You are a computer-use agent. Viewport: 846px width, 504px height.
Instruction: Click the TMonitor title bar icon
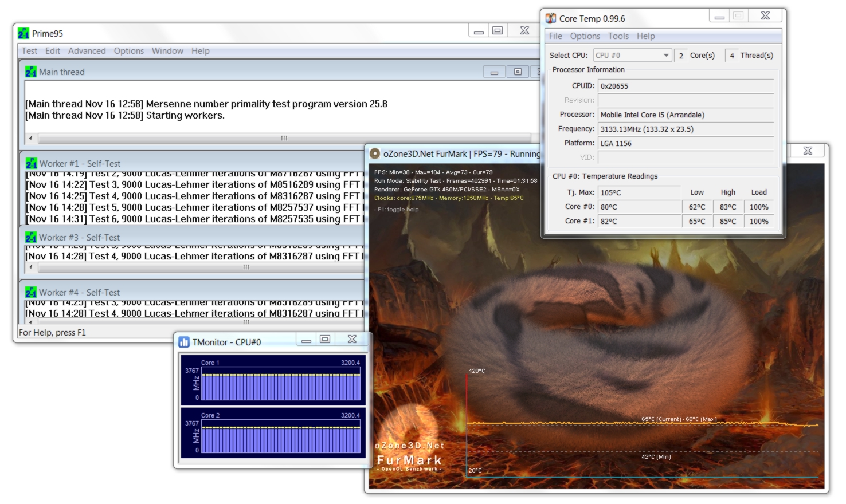tap(184, 342)
